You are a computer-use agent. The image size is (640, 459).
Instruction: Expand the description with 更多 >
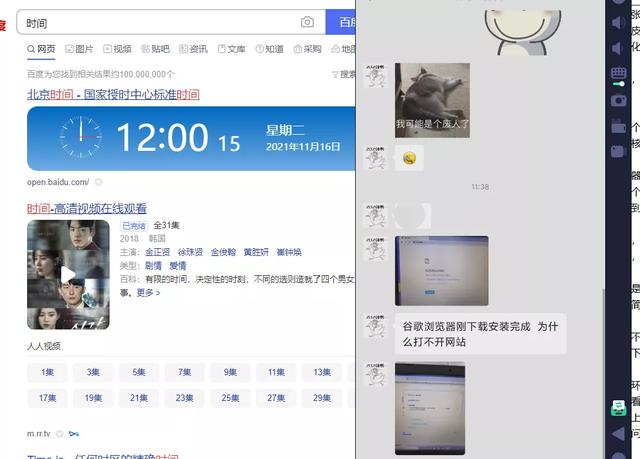click(148, 293)
